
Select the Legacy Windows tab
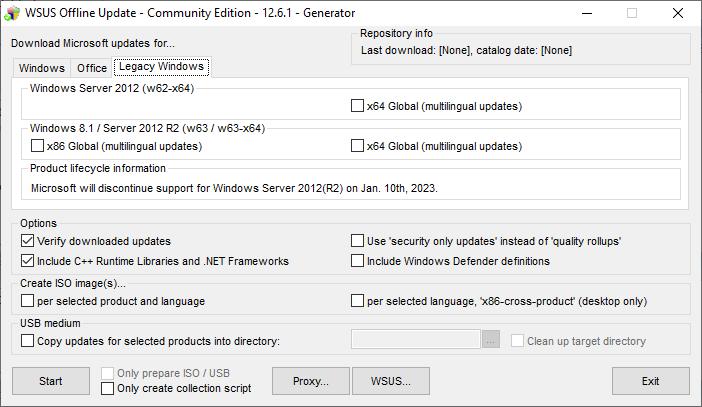click(161, 67)
